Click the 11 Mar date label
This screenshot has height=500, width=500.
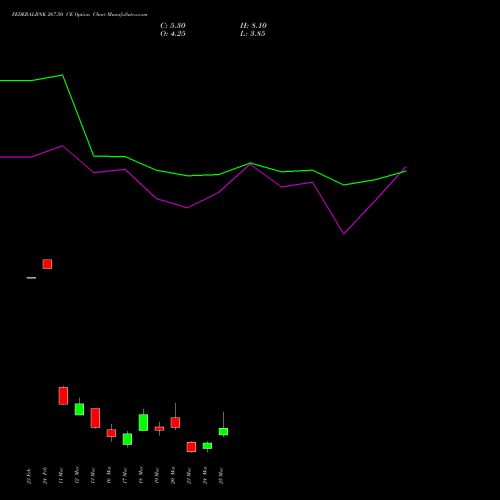point(61,476)
